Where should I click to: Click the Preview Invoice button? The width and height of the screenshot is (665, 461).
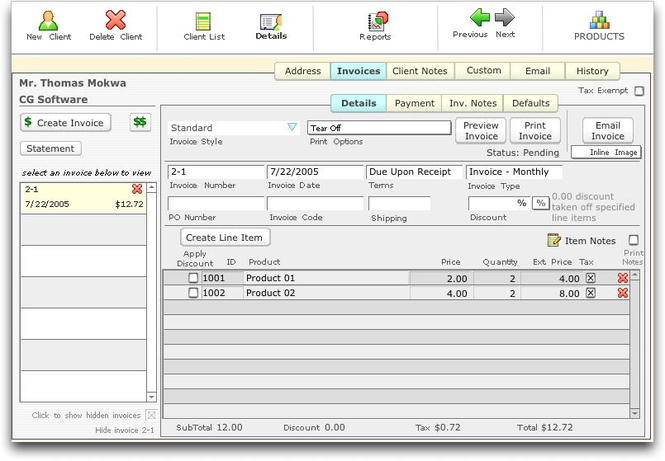click(x=481, y=131)
